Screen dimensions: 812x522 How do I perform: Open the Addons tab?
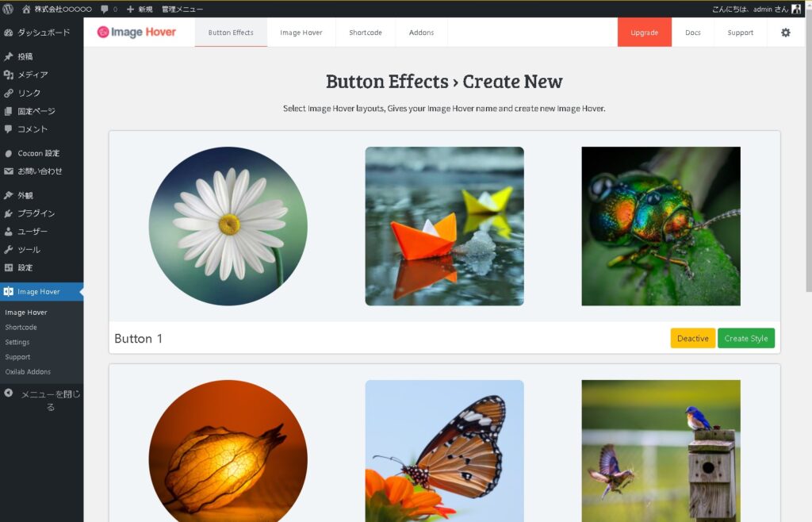421,33
